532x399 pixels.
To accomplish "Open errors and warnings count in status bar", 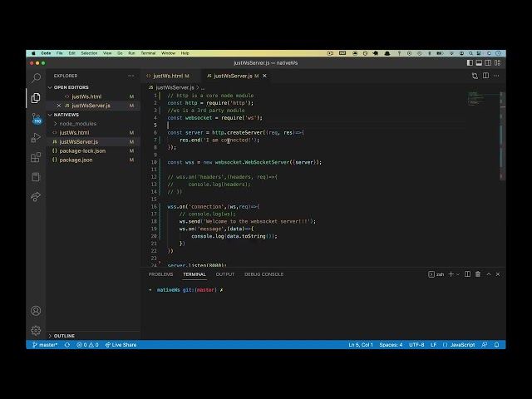I will (87, 345).
